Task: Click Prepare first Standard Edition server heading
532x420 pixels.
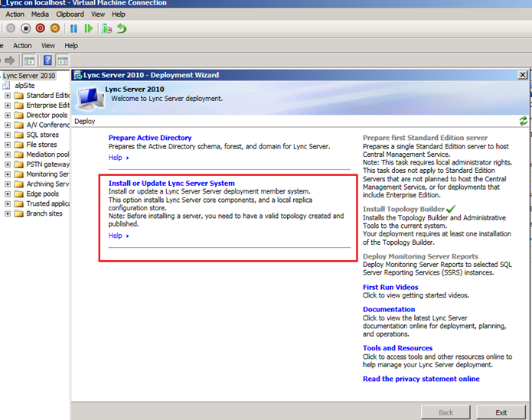Action: point(425,138)
